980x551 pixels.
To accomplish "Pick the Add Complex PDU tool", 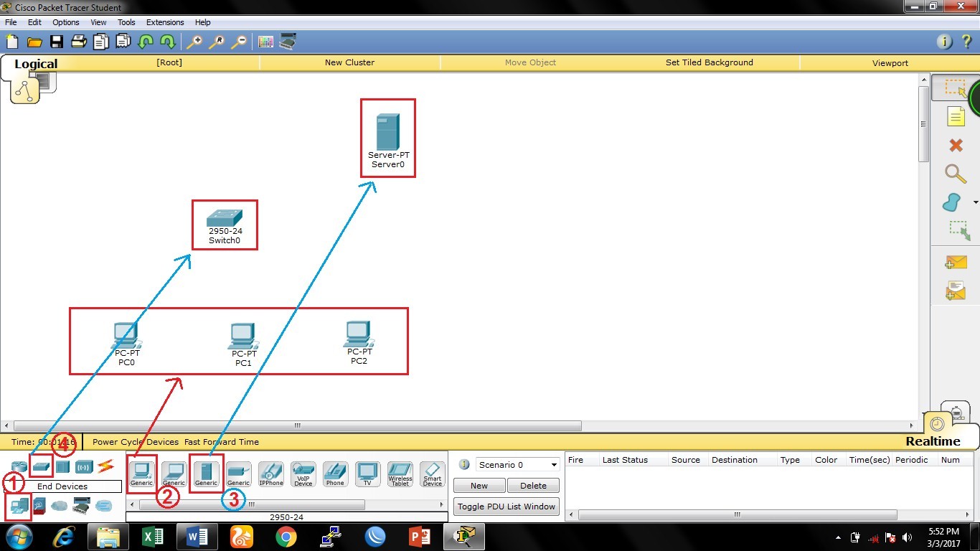I will point(955,290).
